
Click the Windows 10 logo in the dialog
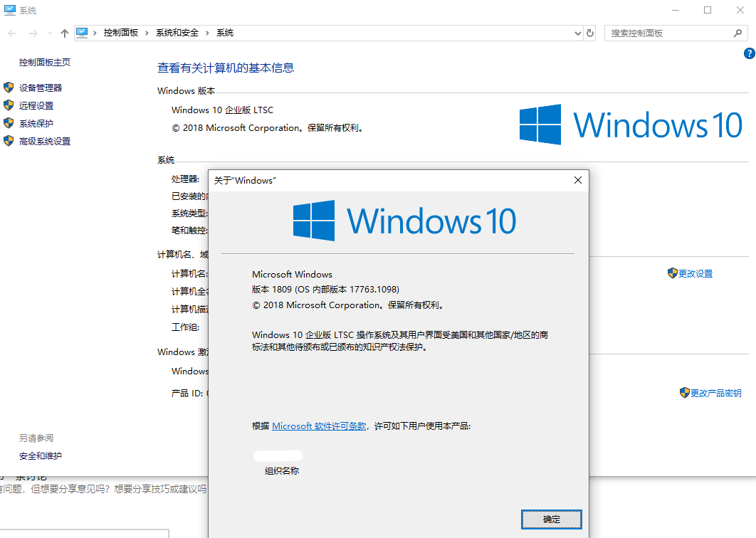(x=404, y=221)
